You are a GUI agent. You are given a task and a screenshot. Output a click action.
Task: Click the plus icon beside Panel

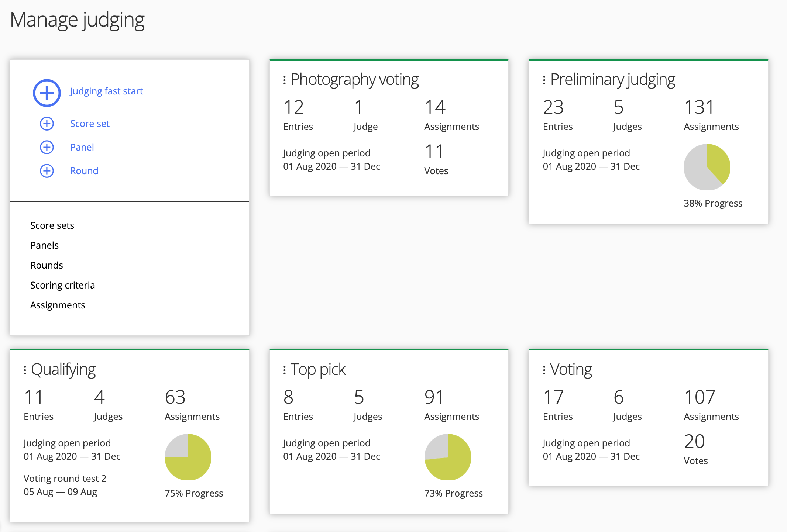tap(47, 147)
